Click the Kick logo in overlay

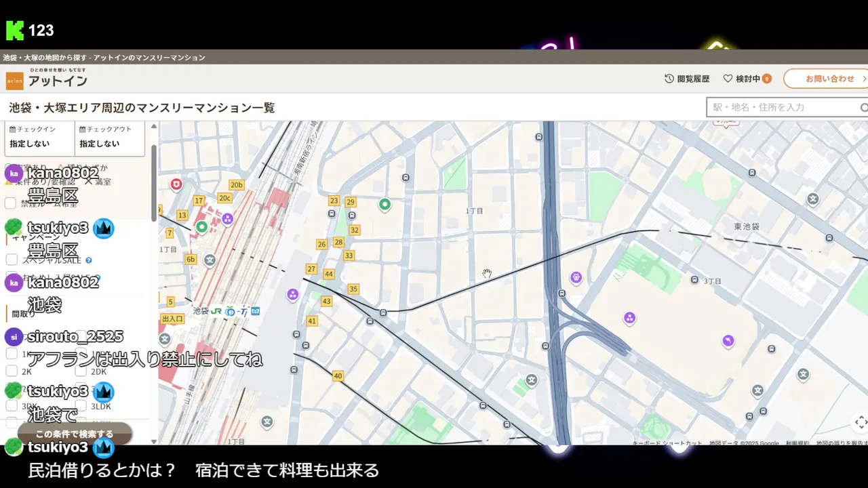tap(15, 30)
